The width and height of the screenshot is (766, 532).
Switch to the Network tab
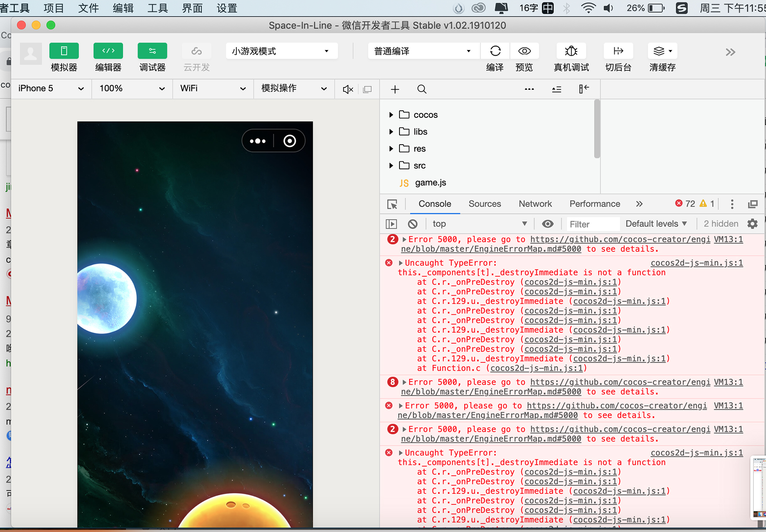535,204
